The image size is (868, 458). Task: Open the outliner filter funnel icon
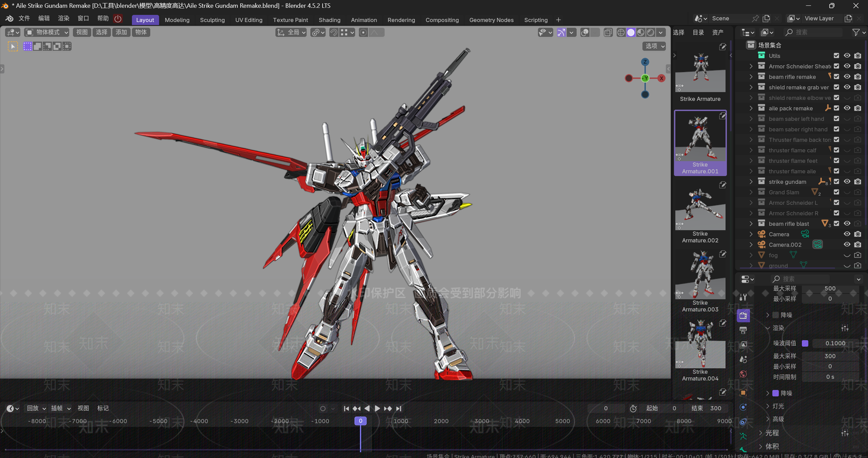[856, 33]
